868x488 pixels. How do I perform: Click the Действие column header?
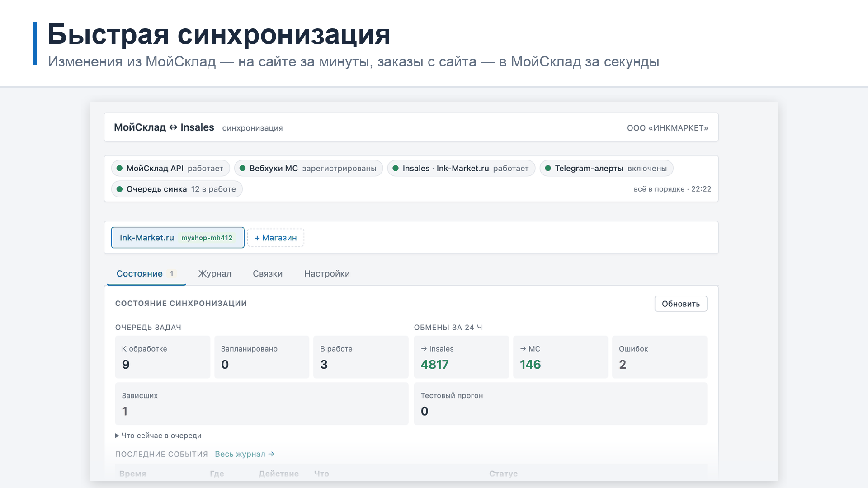(278, 474)
